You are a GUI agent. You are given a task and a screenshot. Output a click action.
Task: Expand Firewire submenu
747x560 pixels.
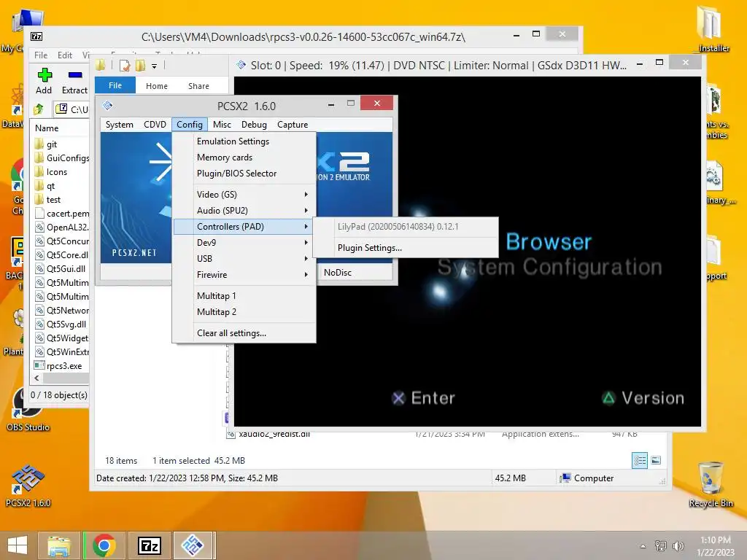click(244, 275)
